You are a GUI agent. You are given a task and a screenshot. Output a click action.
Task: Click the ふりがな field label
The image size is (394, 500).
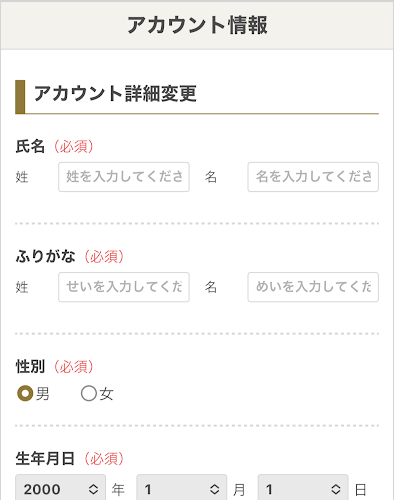[45, 256]
